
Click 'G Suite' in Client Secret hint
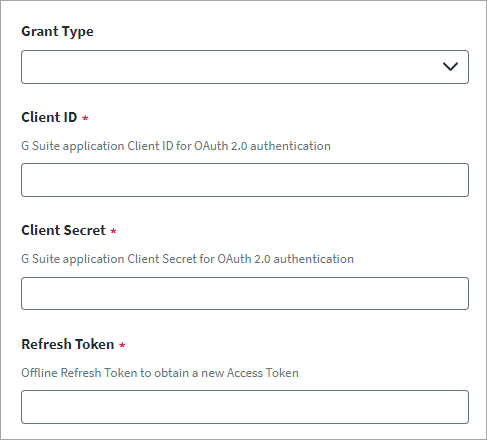40,259
